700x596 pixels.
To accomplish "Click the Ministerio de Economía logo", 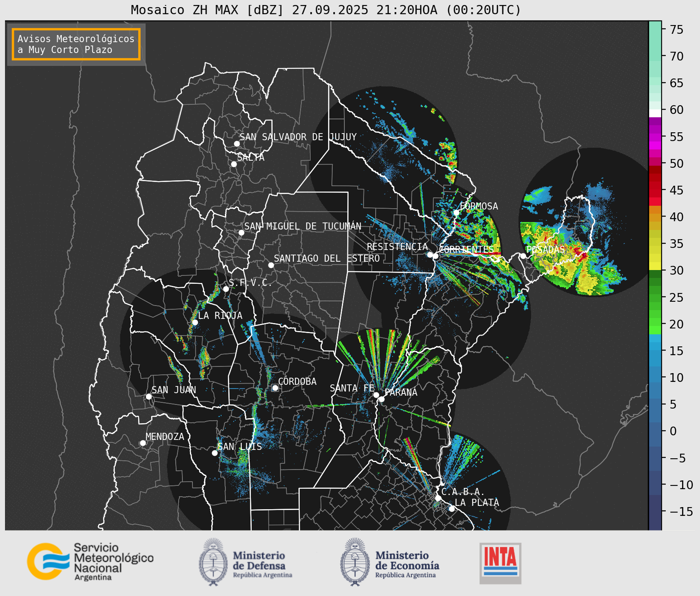I will point(390,561).
